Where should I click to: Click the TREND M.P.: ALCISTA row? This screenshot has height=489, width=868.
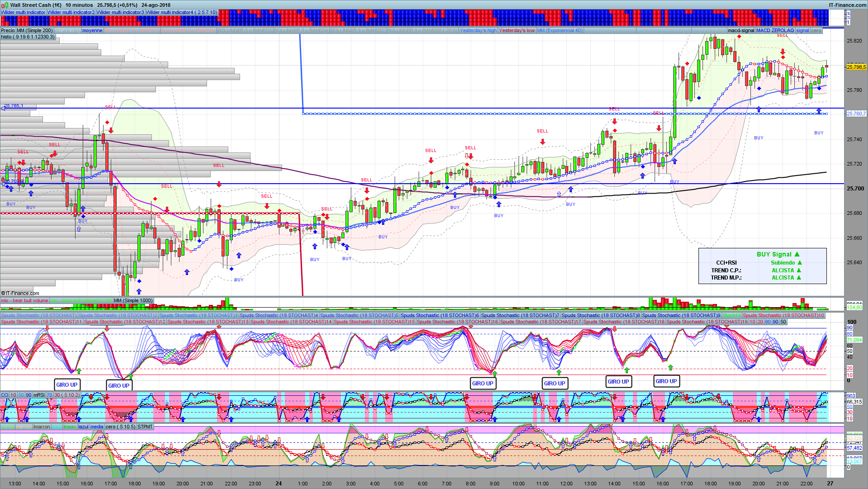click(x=756, y=277)
